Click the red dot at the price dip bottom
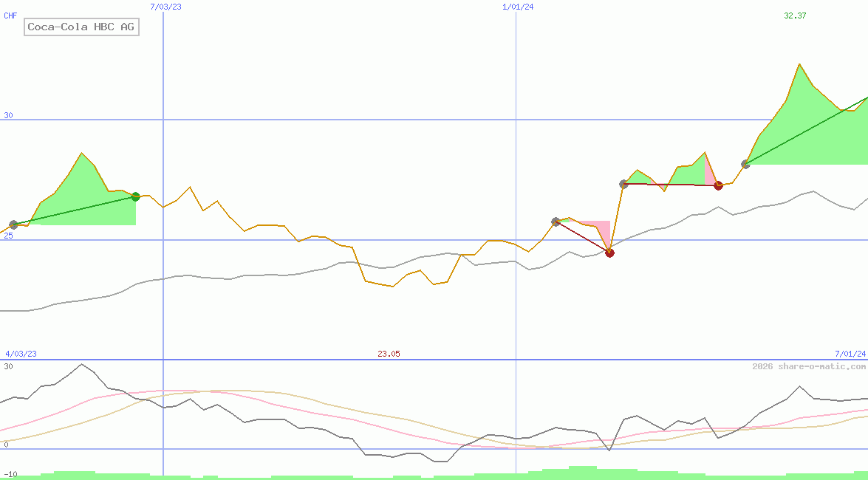Viewport: 868px width, 480px height. point(609,253)
